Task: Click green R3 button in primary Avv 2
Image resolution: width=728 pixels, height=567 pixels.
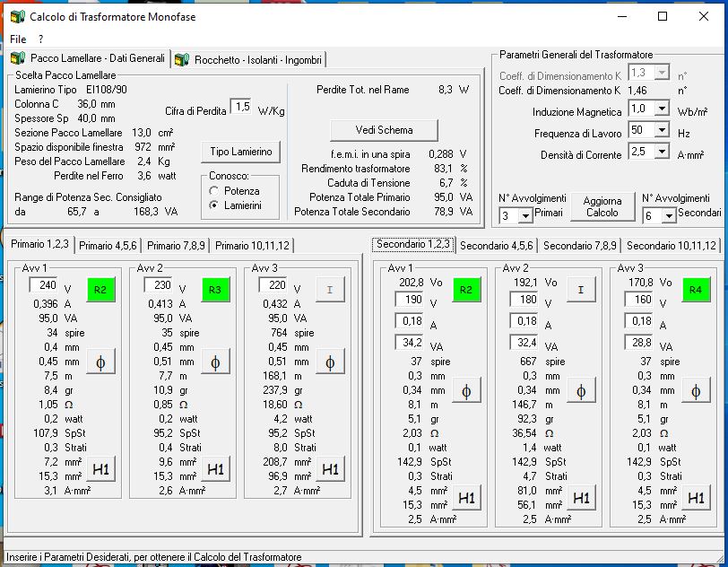Action: (215, 290)
